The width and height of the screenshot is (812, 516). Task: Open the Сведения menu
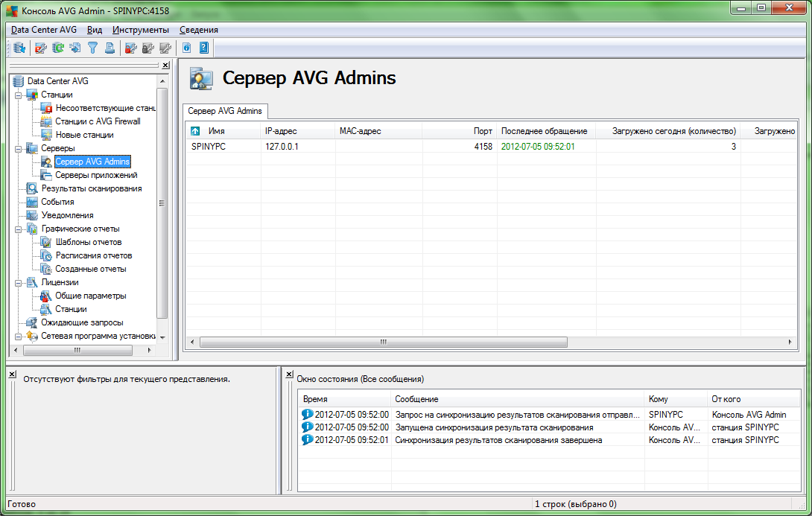pos(199,30)
